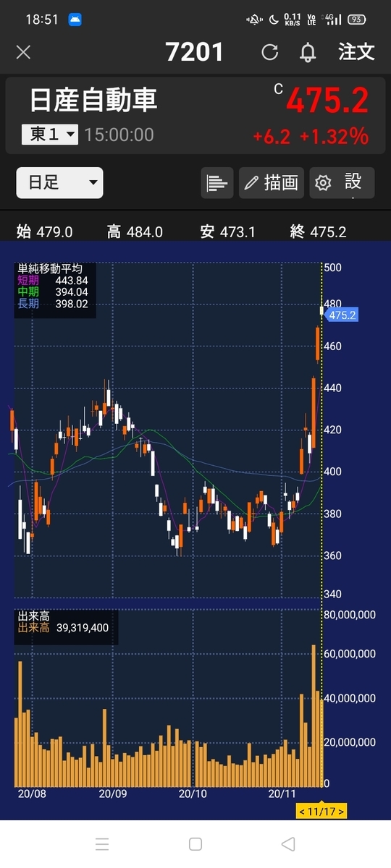The image size is (391, 868).
Task: Tap the battery status indicator
Action: pos(357,20)
